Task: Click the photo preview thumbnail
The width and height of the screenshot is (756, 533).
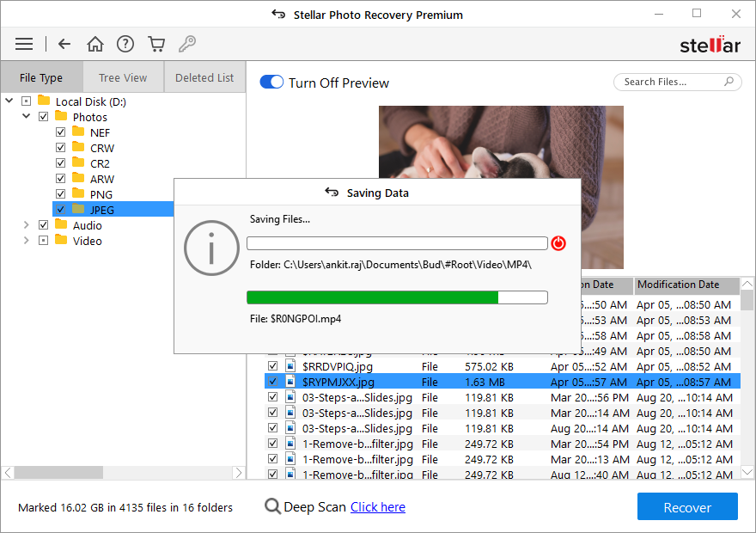Action: coord(501,187)
